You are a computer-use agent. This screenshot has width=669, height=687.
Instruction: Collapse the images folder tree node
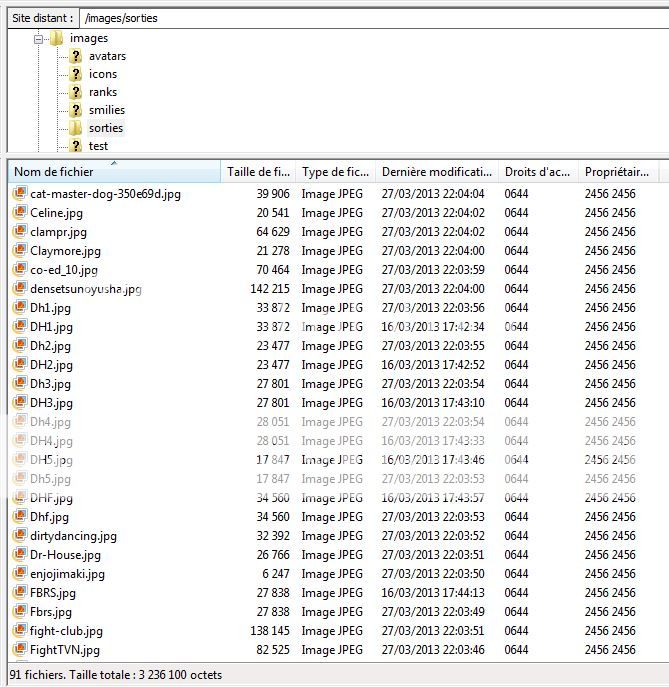pos(39,39)
